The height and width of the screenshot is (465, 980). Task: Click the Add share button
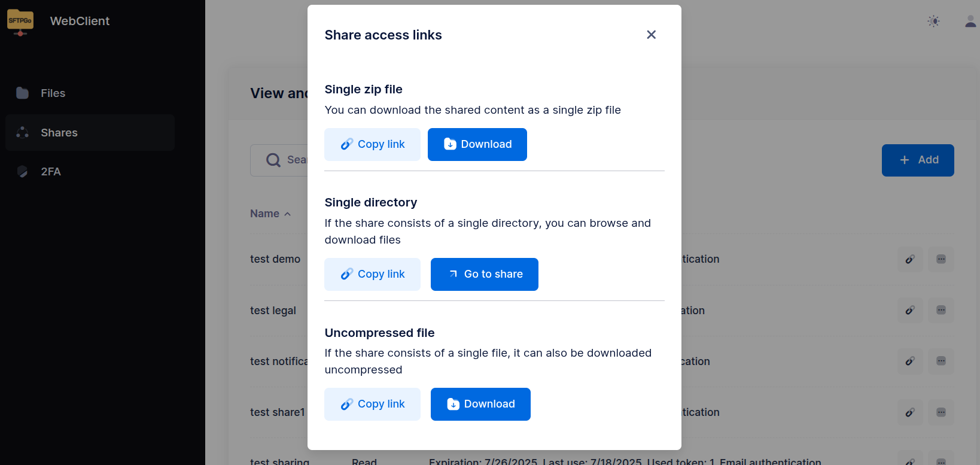click(x=917, y=160)
